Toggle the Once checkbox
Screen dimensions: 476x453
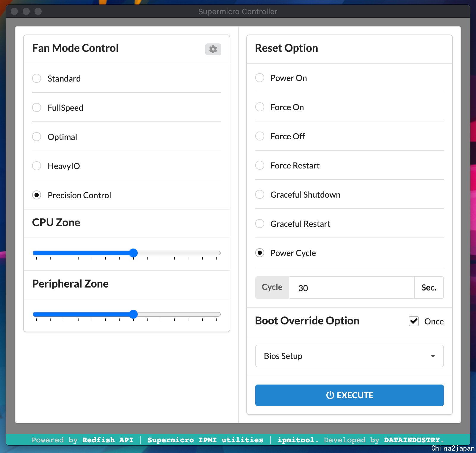pyautogui.click(x=414, y=321)
